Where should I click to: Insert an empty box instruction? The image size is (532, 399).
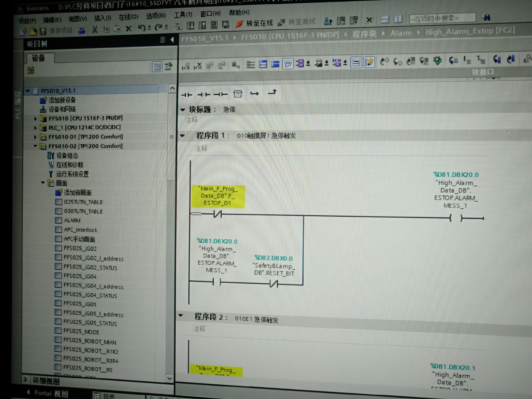pos(237,94)
